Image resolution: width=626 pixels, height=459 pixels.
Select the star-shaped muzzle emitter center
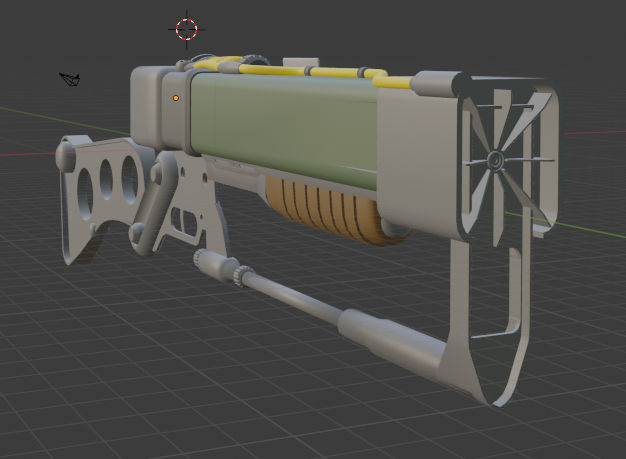tap(495, 160)
